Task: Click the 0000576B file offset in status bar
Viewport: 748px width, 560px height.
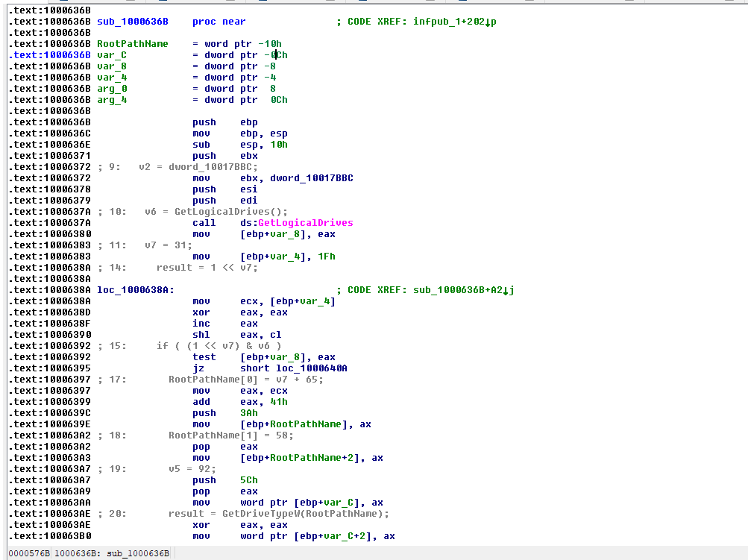Action: [29, 553]
